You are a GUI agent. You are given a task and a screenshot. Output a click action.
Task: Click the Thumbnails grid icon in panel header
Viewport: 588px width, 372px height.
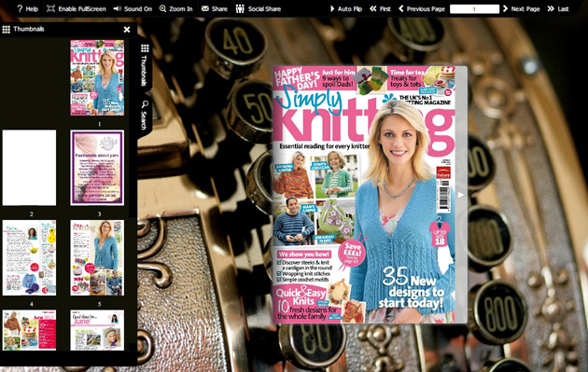pos(6,29)
